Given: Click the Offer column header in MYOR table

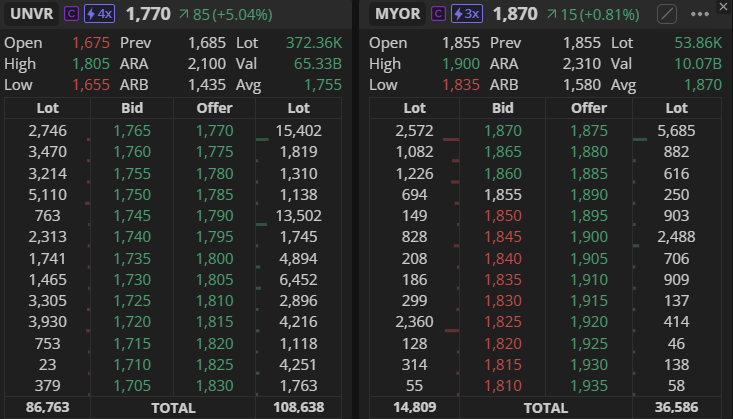Looking at the screenshot, I should pyautogui.click(x=589, y=108).
